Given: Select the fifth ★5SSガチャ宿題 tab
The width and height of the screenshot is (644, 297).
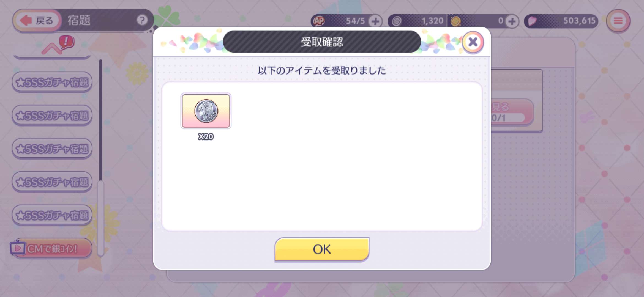Looking at the screenshot, I should tap(52, 215).
